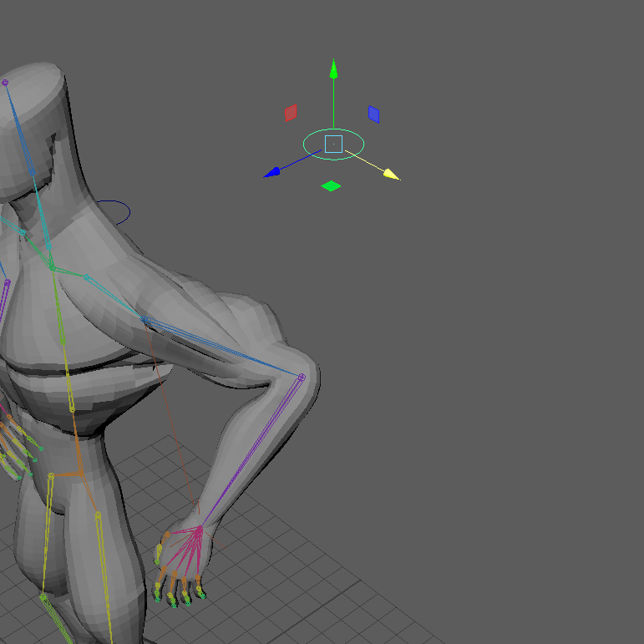Screen dimensions: 644x644
Task: Select the elbow joint of the bent arm
Action: click(302, 378)
